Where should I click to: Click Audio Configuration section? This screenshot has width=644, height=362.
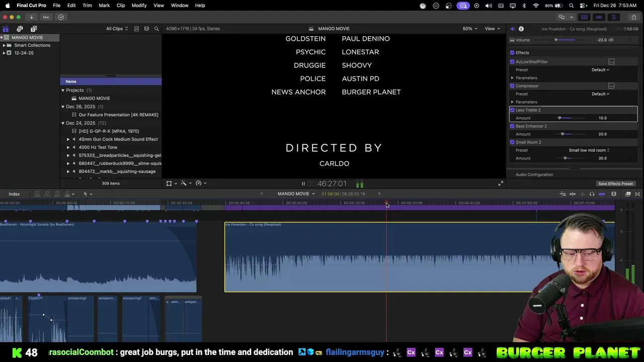[534, 174]
